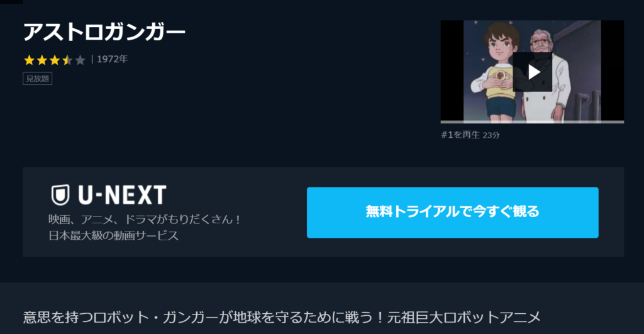Select the second yellow rating star
Viewport: 644px width, 334px height.
(x=42, y=60)
